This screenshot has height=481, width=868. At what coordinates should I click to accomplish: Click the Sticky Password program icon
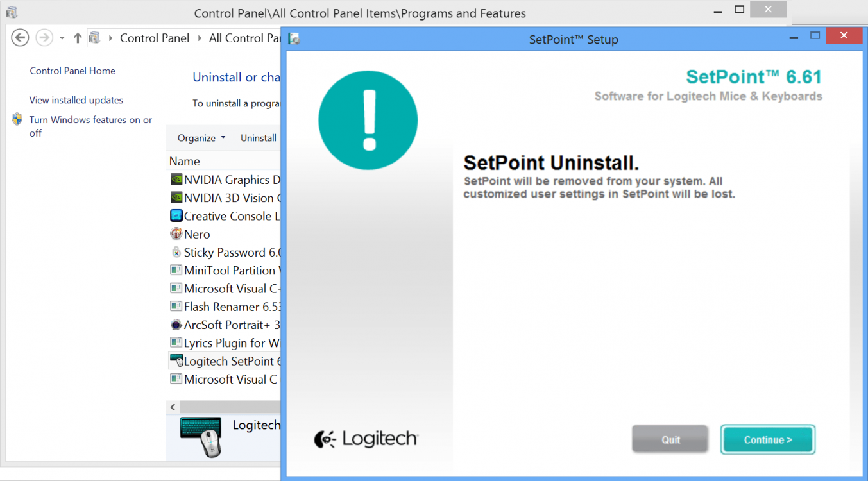click(176, 252)
